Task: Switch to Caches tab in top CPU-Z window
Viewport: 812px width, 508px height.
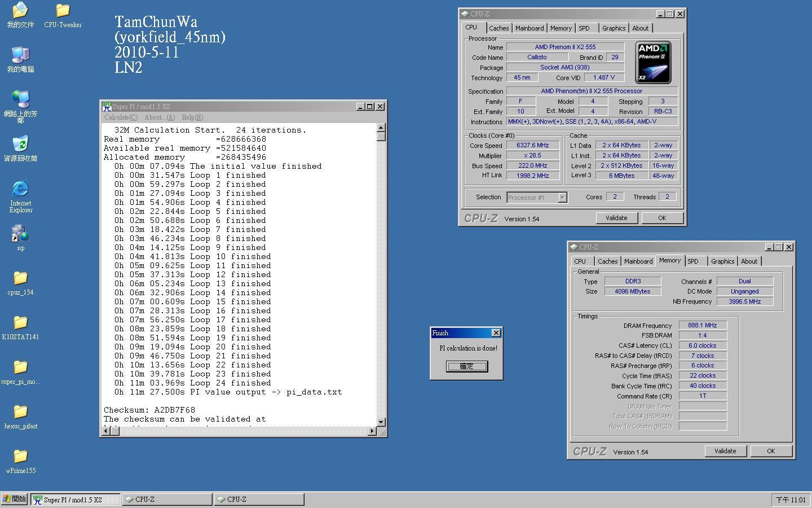Action: point(498,28)
